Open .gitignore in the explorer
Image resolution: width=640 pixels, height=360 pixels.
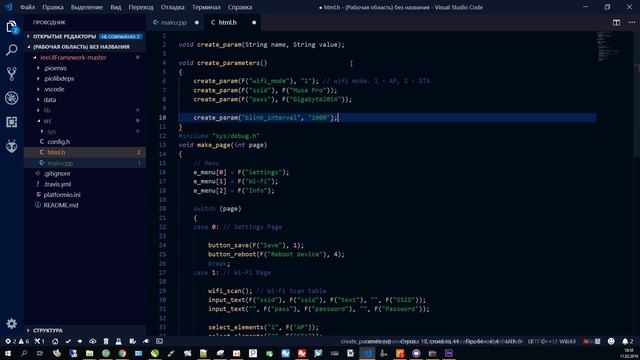pos(57,173)
